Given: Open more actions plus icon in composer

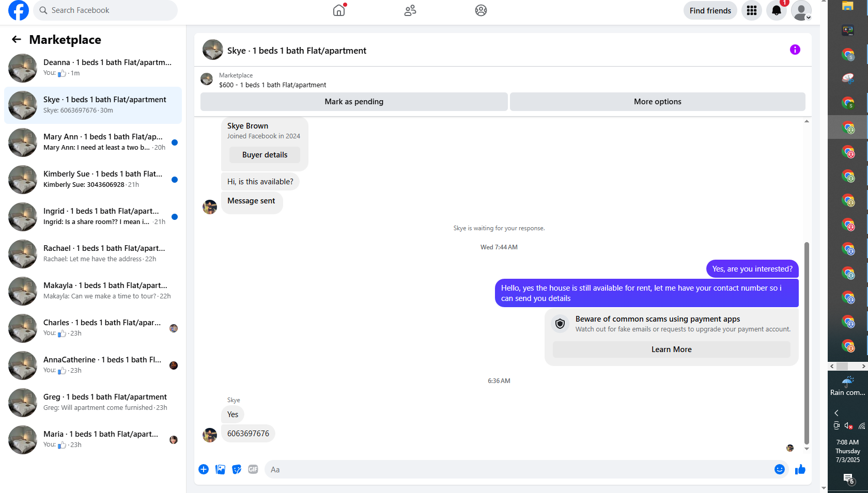Looking at the screenshot, I should (x=204, y=469).
